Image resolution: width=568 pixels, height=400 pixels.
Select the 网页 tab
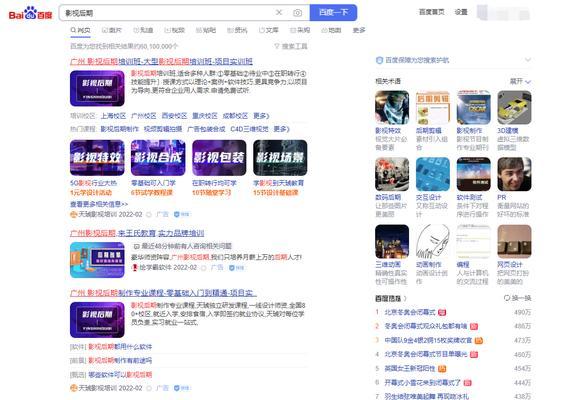click(80, 30)
